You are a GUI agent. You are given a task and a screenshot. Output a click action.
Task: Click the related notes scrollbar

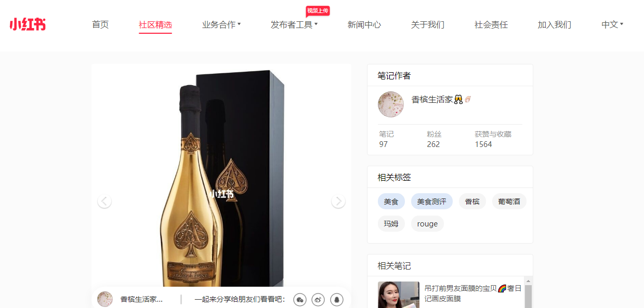529,293
